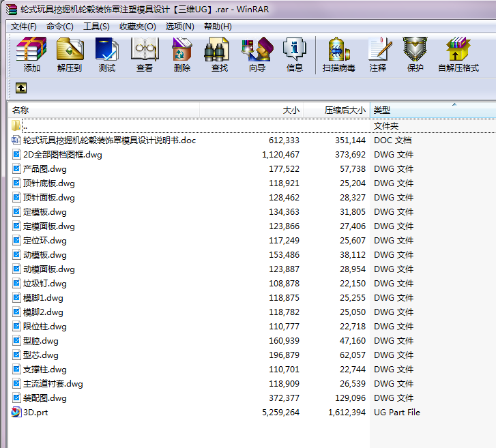The image size is (496, 448).
Task: Click the icon of 定位环.dwg
Action: (16, 240)
